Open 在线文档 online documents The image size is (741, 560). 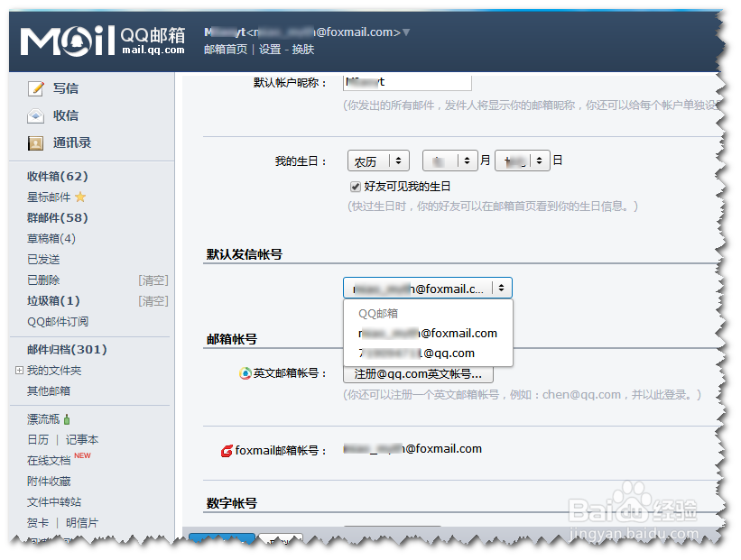pyautogui.click(x=49, y=461)
